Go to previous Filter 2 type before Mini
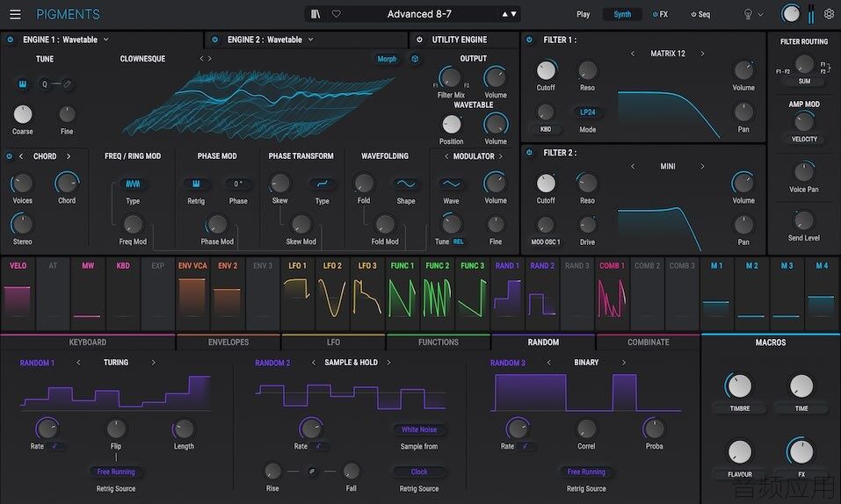841x504 pixels. coord(633,167)
